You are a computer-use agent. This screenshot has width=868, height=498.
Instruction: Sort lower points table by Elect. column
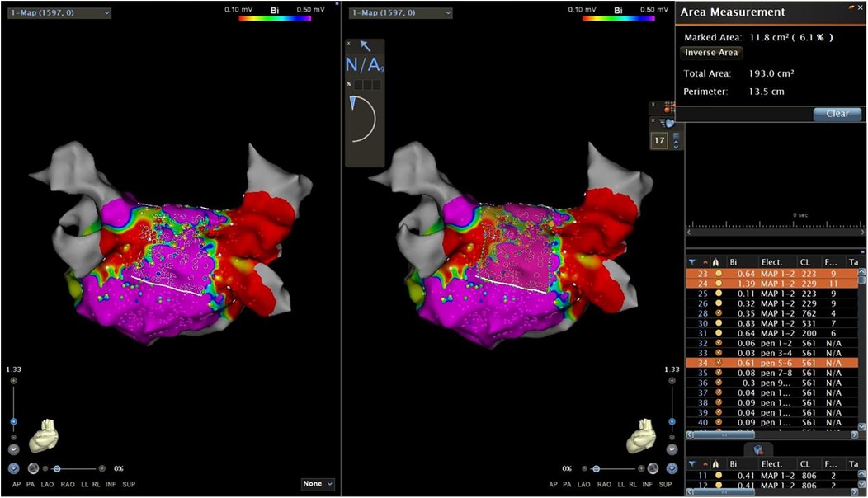771,464
